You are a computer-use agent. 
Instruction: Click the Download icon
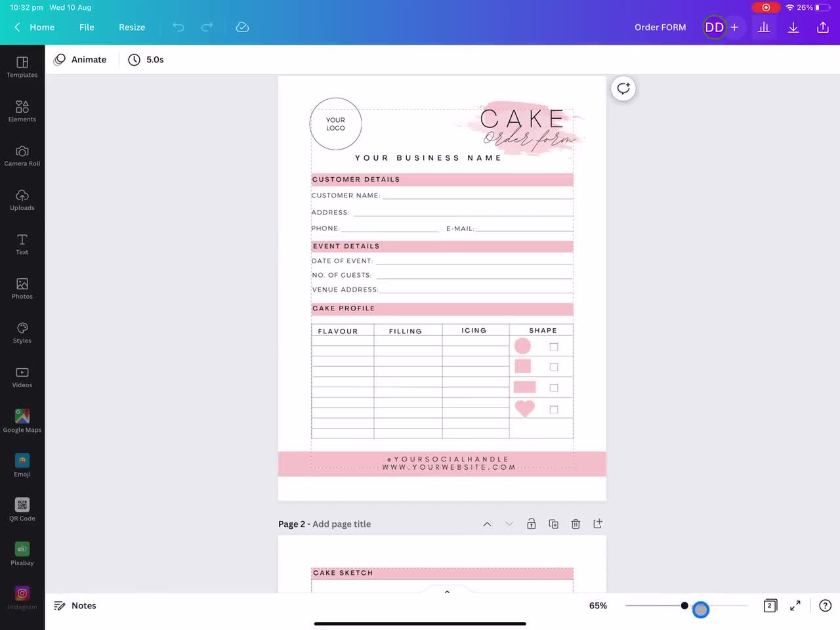tap(793, 27)
